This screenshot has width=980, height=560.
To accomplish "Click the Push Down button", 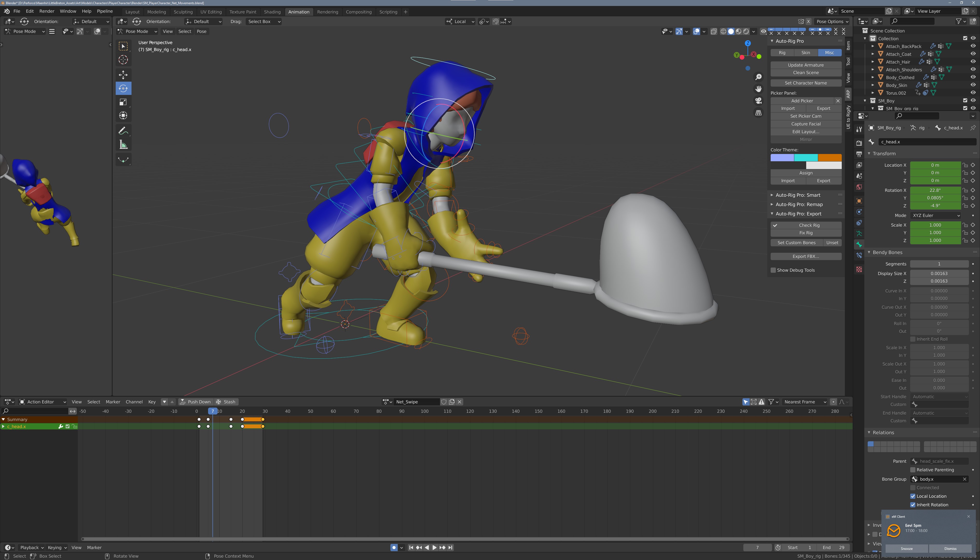I will 196,402.
